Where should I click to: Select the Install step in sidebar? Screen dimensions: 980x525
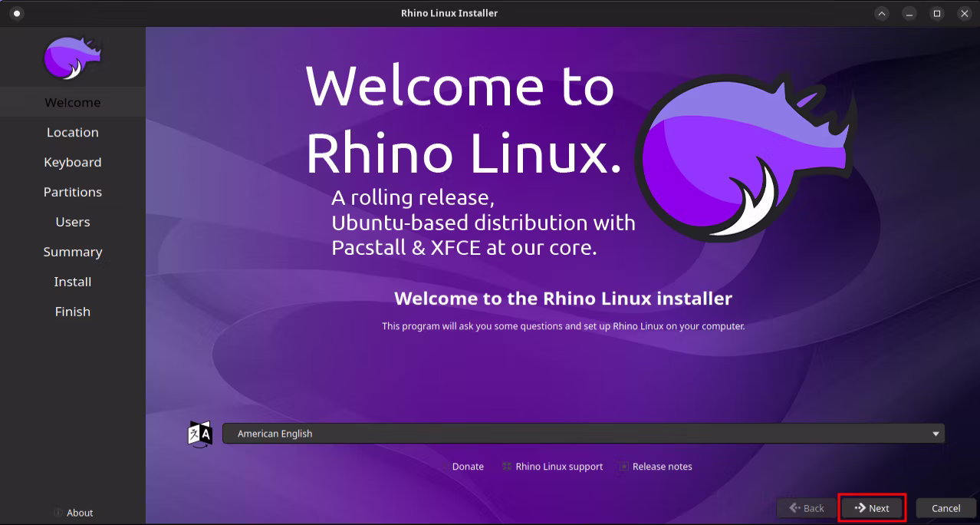[72, 282]
